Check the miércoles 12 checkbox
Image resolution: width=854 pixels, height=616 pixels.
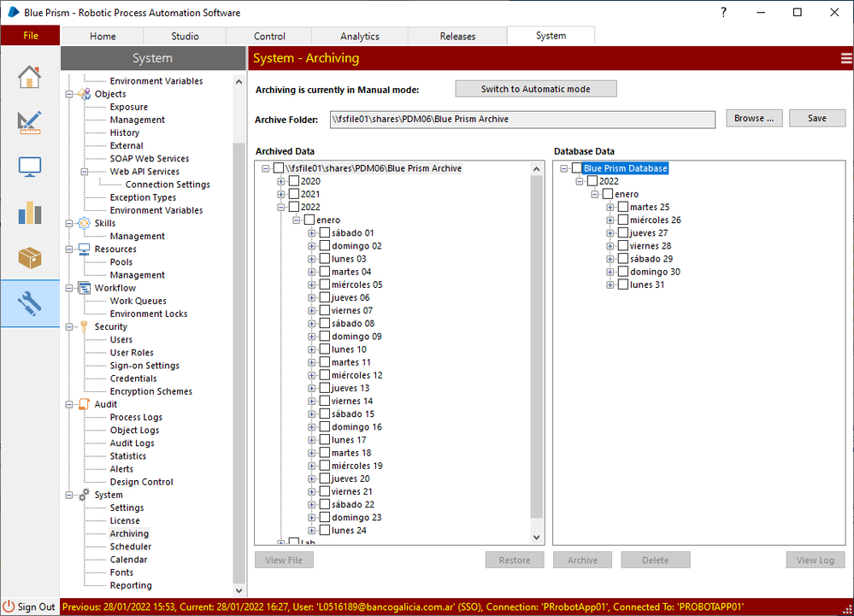pyautogui.click(x=325, y=375)
